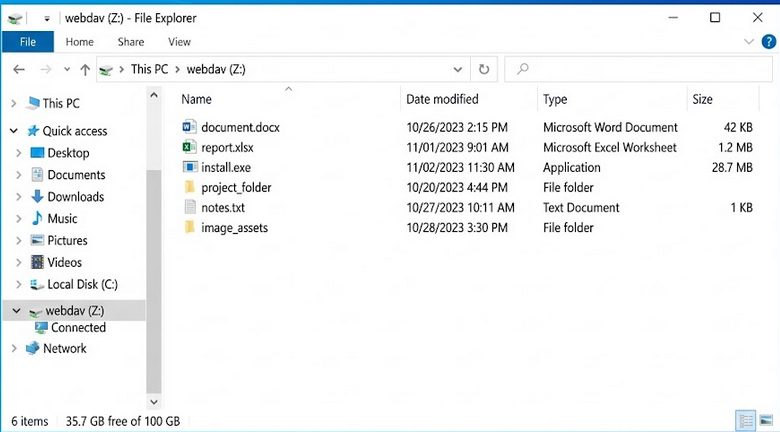The image size is (780, 432).
Task: Click This PC in the address breadcrumb
Action: pyautogui.click(x=151, y=69)
